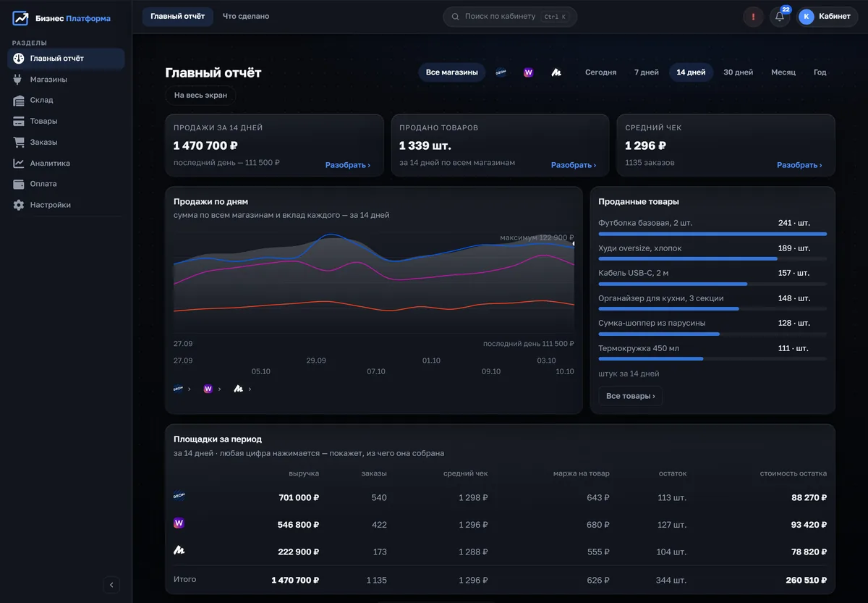The width and height of the screenshot is (868, 603).
Task: Open Магазины via the plug icon
Action: tap(19, 80)
